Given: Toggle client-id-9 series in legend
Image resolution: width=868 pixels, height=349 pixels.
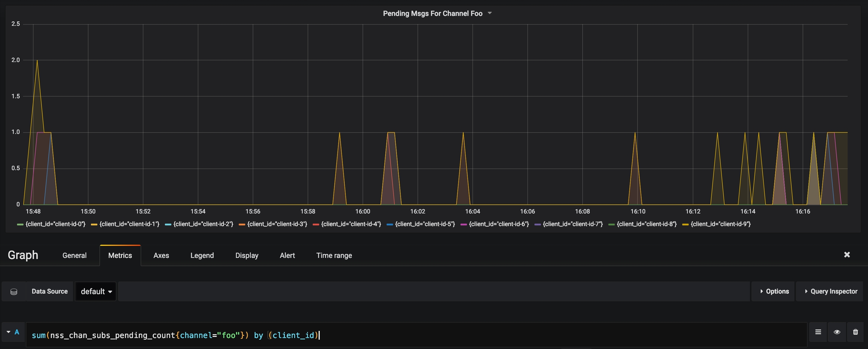Looking at the screenshot, I should 720,224.
